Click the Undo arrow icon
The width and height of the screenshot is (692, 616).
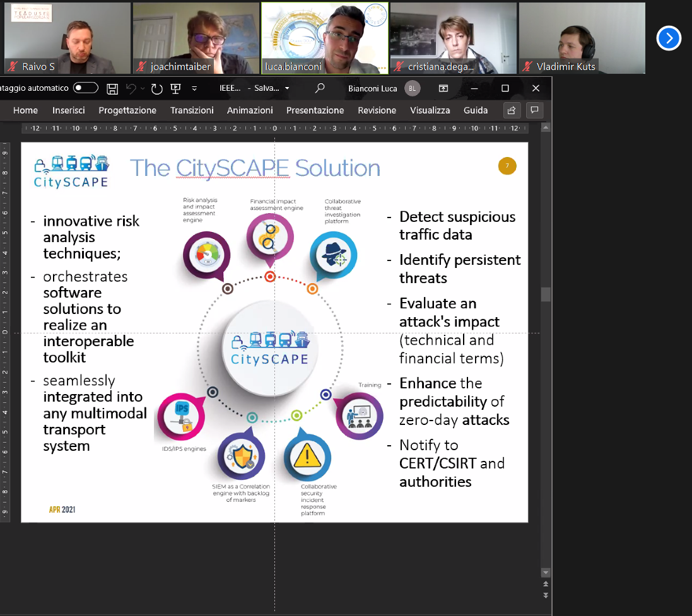tap(131, 88)
